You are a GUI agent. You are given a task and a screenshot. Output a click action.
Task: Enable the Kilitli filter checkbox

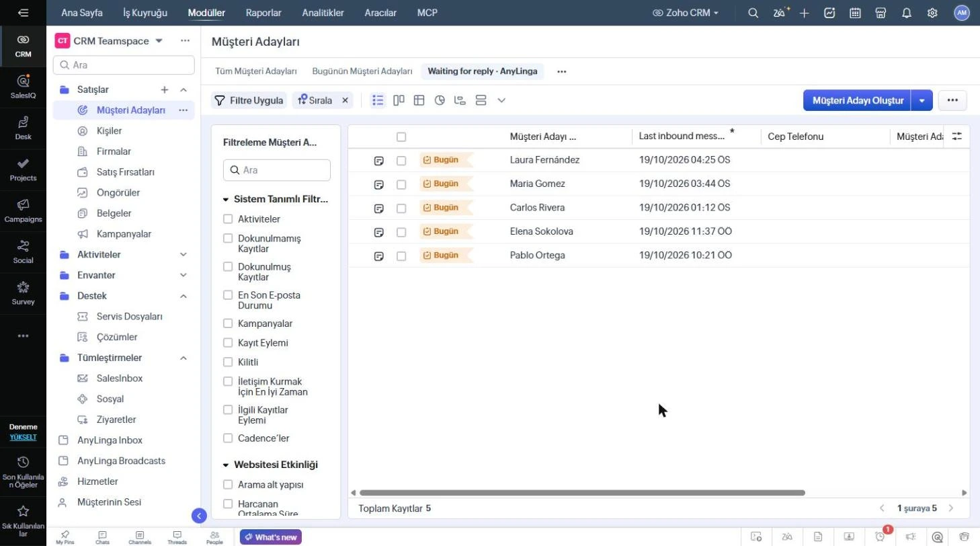(x=228, y=362)
